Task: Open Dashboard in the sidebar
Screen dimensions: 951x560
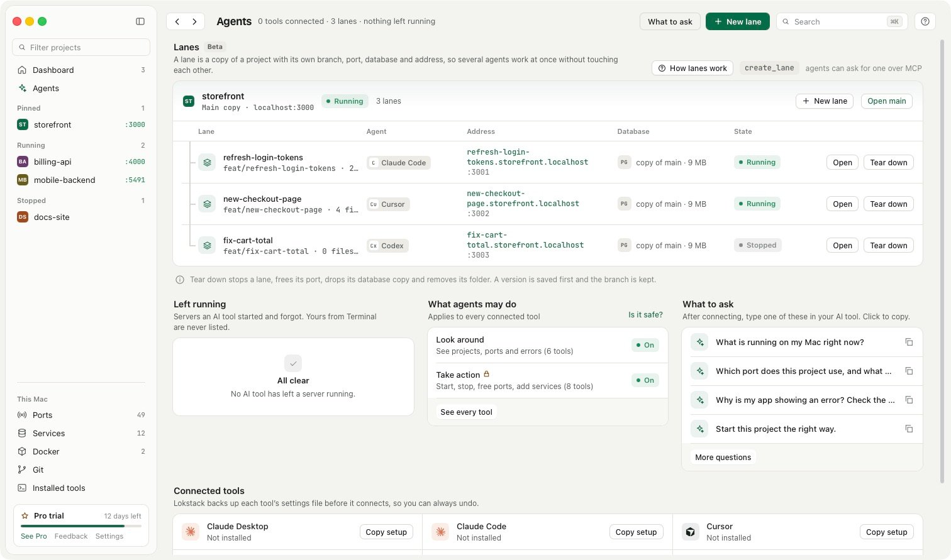Action: 81,70
